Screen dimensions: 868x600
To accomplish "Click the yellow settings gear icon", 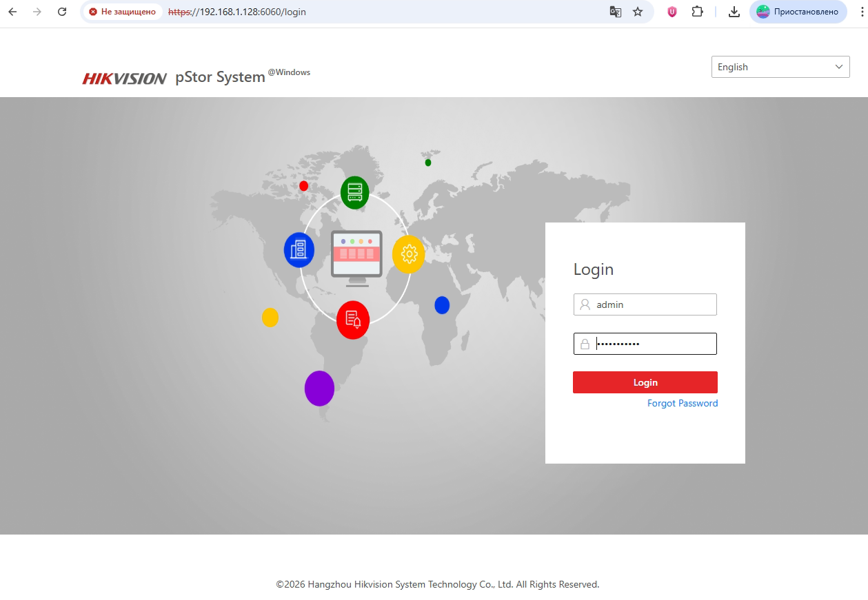I will (408, 254).
